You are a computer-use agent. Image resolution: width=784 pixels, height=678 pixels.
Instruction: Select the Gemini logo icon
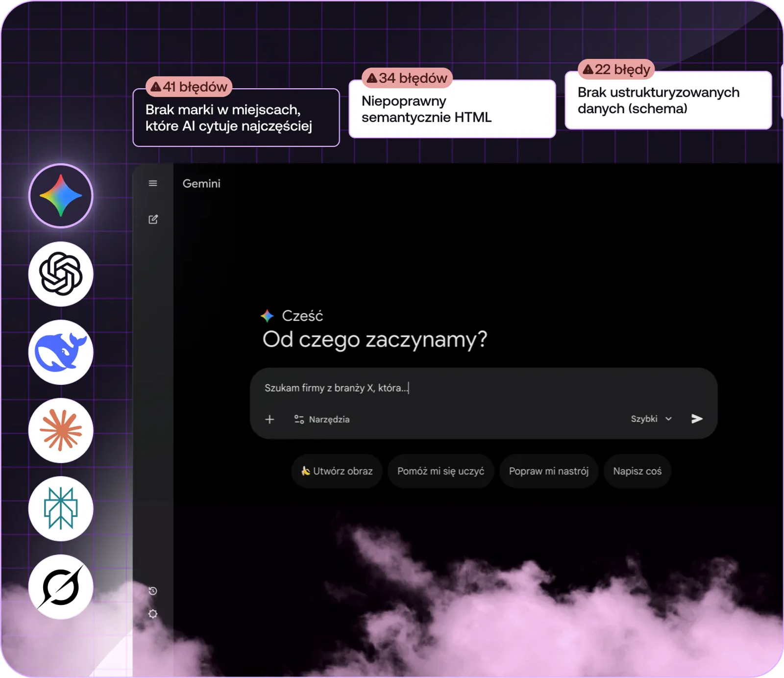[61, 196]
